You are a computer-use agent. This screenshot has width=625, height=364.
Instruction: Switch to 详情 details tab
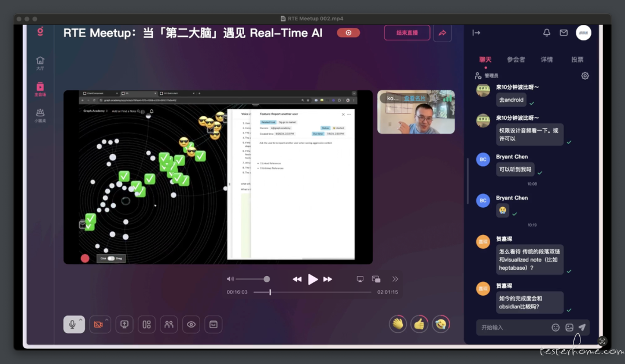click(546, 60)
